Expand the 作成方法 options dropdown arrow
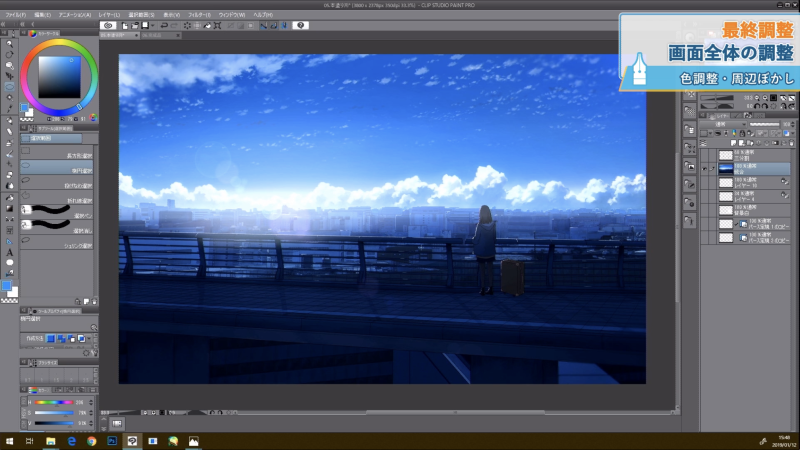This screenshot has height=450, width=800. point(89,338)
